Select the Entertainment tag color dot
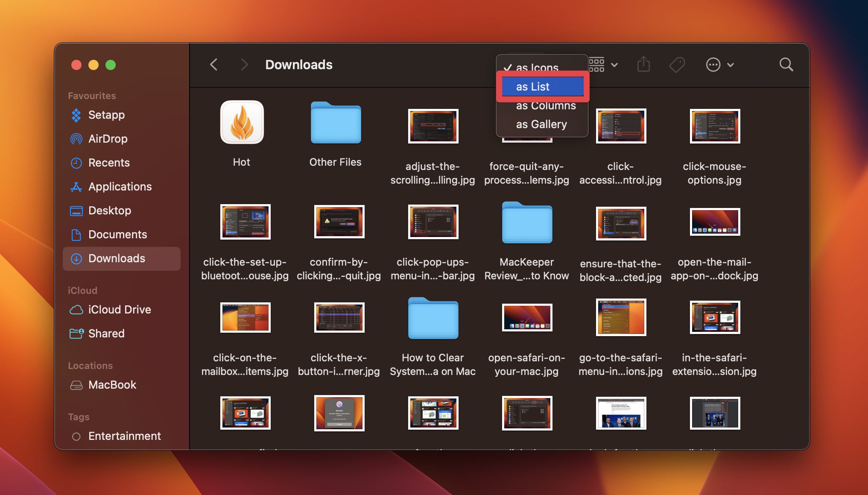Screen dimensions: 868x495 click(x=76, y=436)
